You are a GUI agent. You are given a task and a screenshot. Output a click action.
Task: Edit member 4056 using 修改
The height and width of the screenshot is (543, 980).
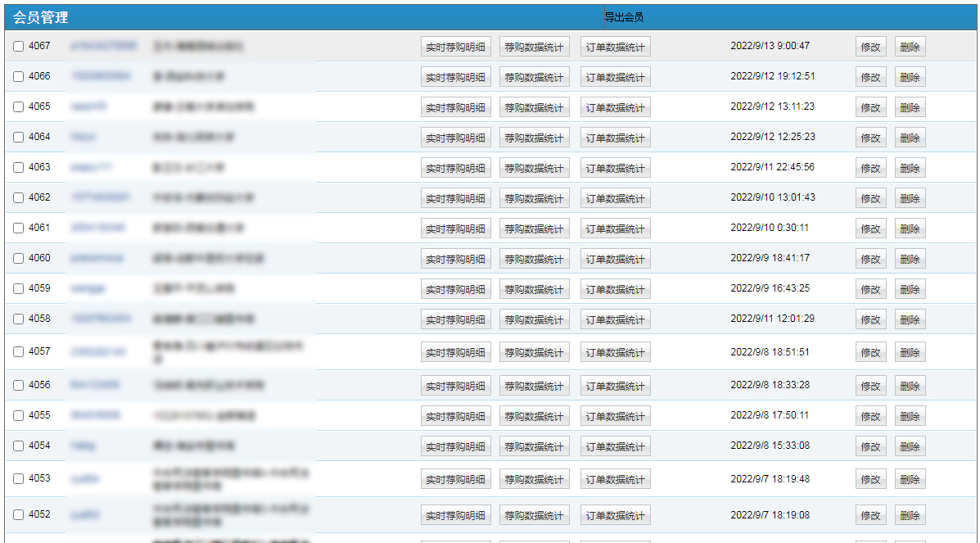pos(870,387)
